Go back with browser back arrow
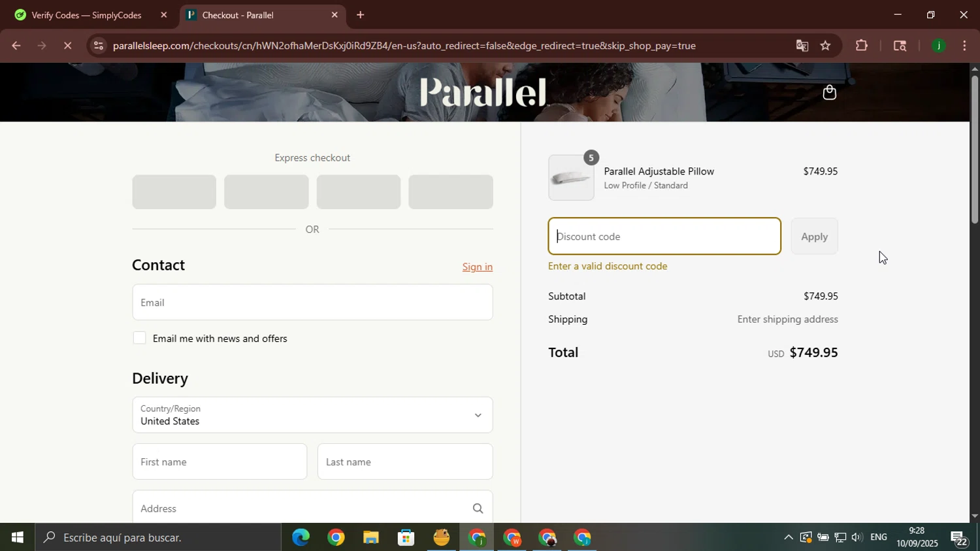Screen dimensions: 980x551 tap(16, 46)
